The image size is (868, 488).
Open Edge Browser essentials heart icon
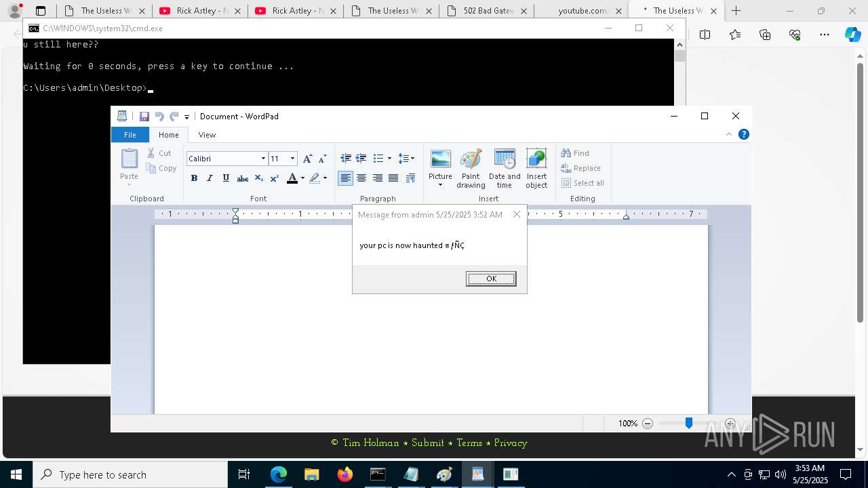point(795,35)
